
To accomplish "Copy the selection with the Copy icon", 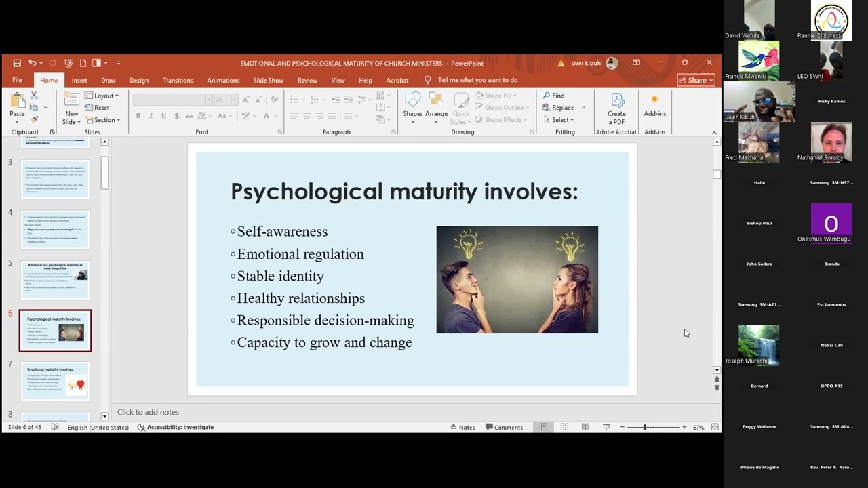I will pos(34,107).
